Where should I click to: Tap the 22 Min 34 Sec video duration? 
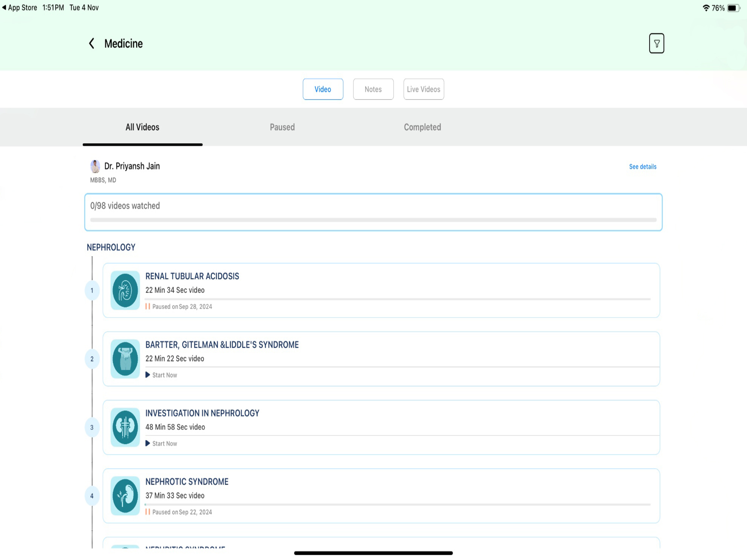175,290
